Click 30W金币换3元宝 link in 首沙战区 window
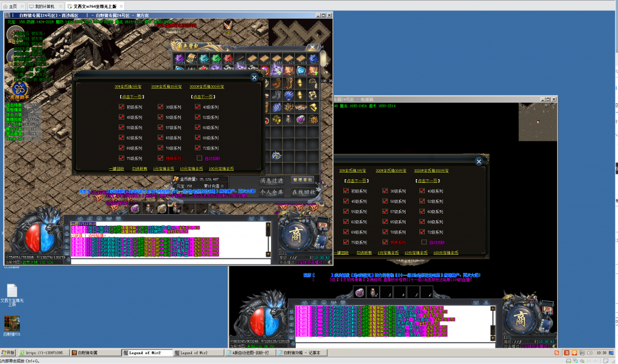 (x=128, y=86)
